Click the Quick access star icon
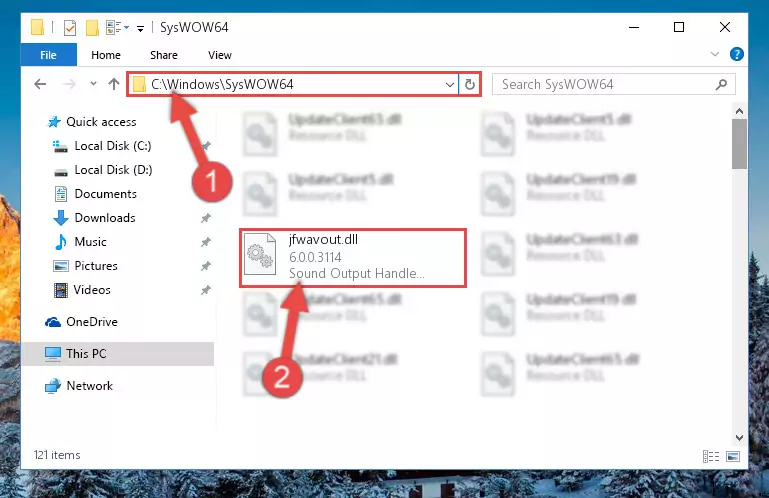769x498 pixels. 54,122
